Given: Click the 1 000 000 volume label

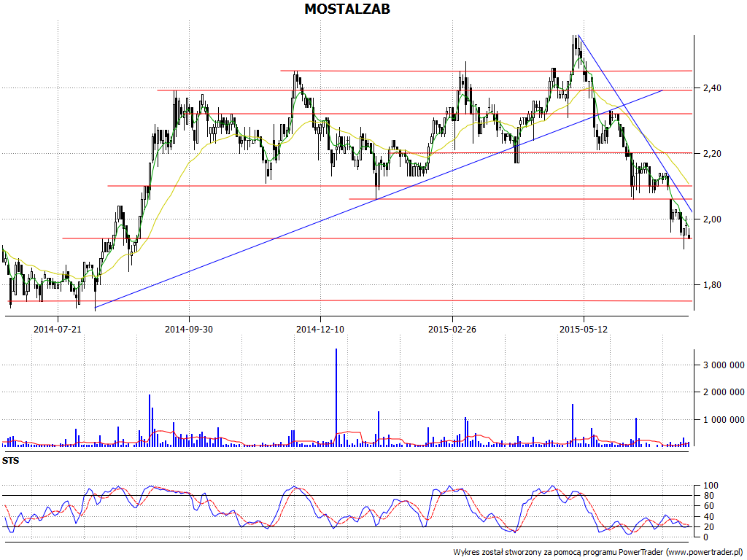Looking at the screenshot, I should (x=724, y=419).
